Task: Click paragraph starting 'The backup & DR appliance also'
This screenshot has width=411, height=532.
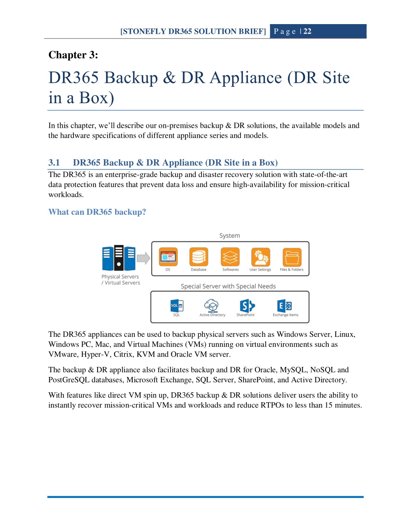Action: tap(199, 375)
